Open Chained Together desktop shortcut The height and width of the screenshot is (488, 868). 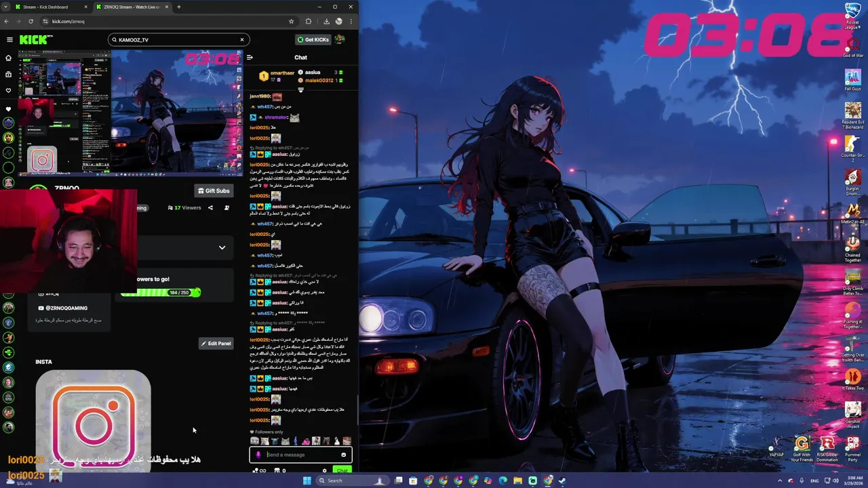(x=852, y=249)
